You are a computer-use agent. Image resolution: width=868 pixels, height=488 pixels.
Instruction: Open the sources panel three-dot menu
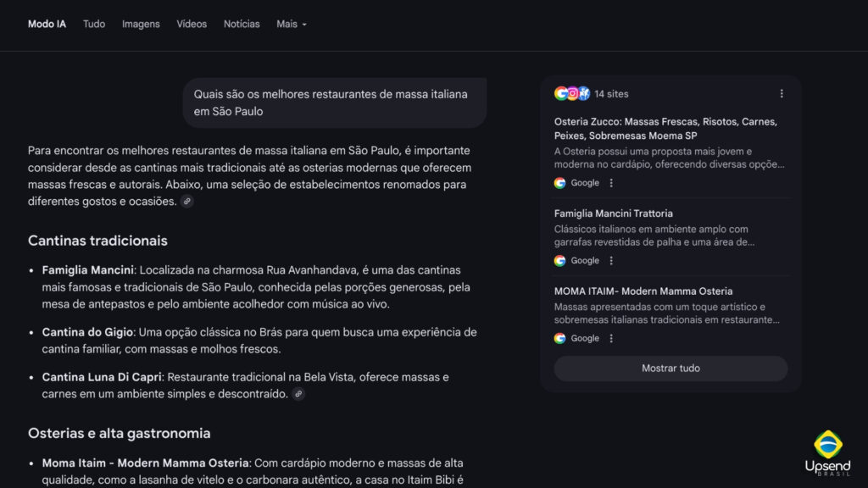point(782,94)
